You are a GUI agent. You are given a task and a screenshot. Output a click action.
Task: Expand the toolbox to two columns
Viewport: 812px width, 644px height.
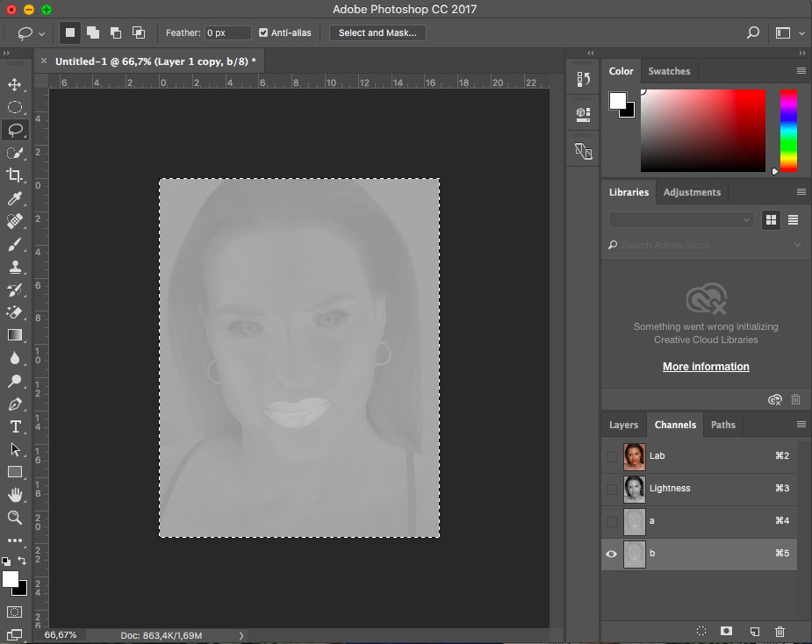click(6, 53)
